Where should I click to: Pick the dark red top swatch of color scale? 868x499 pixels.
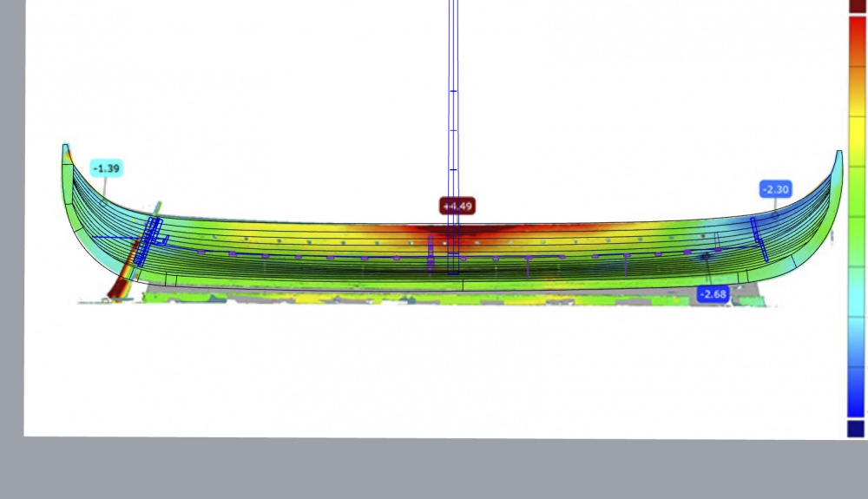click(x=857, y=6)
